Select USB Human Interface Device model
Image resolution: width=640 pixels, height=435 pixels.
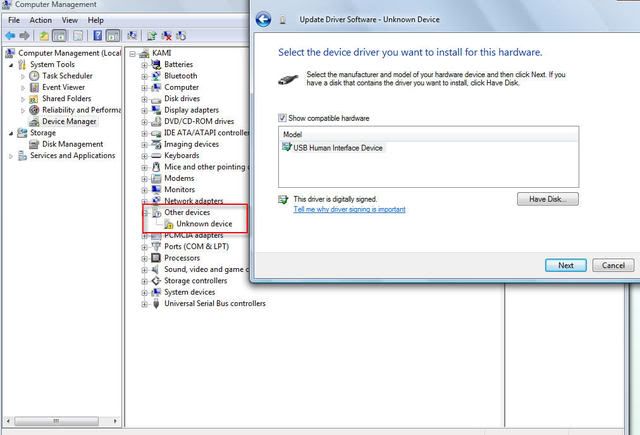[337, 148]
